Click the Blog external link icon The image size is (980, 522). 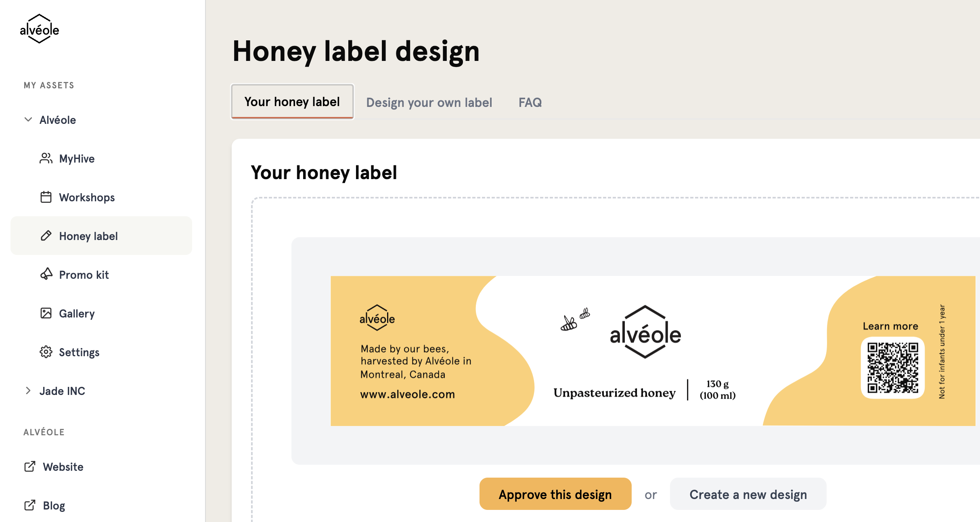pos(30,505)
